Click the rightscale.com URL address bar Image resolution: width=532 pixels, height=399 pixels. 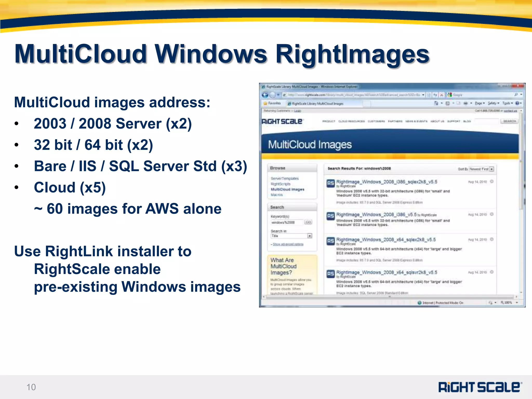click(353, 95)
